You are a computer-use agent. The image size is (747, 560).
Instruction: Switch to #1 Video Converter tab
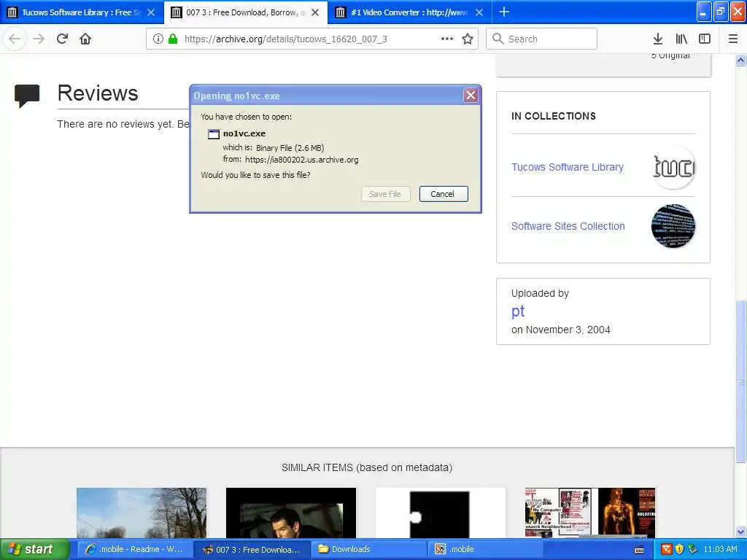click(410, 12)
